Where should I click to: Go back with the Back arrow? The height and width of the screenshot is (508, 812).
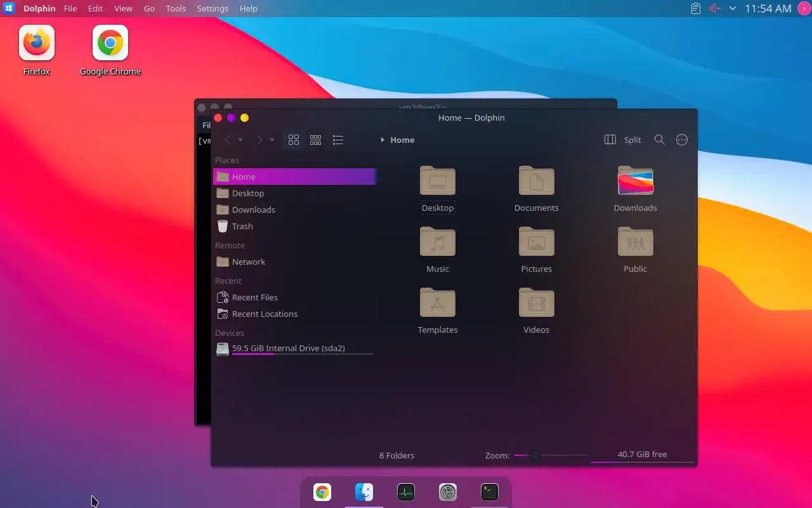[x=228, y=140]
